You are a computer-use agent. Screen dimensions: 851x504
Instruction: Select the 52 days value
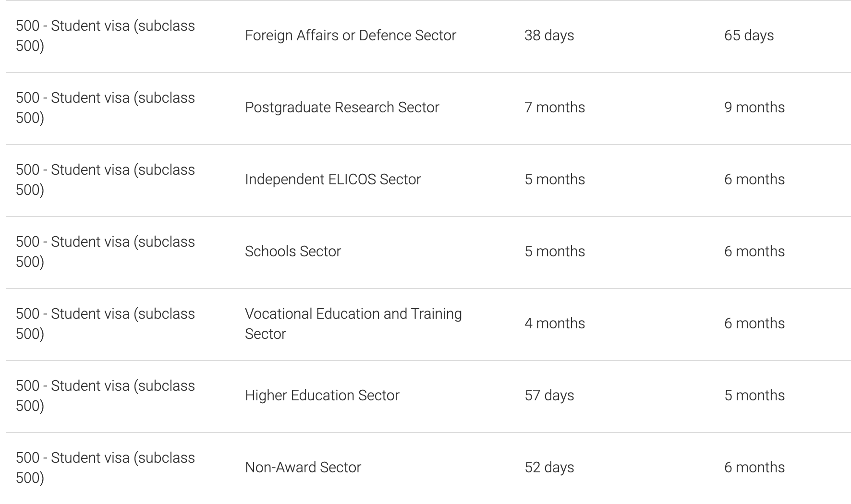coord(549,468)
